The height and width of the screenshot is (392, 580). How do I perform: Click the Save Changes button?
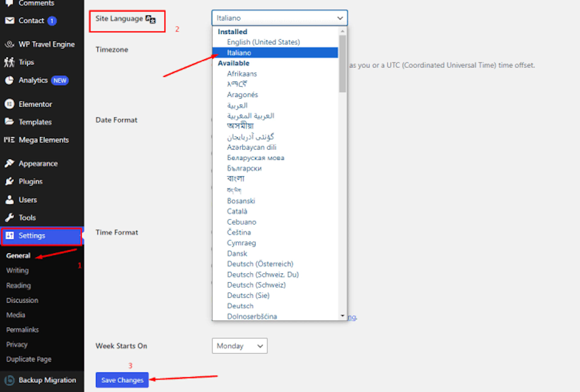coord(122,380)
